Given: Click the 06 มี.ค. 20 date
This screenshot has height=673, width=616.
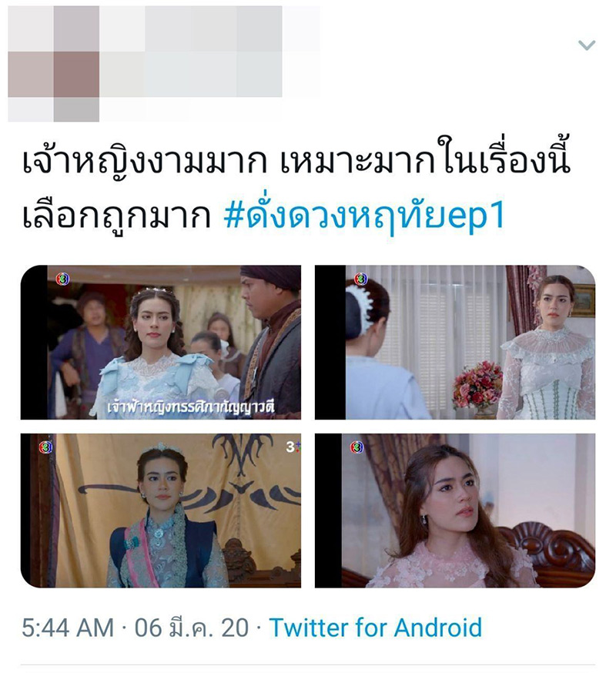Looking at the screenshot, I should pyautogui.click(x=192, y=628).
